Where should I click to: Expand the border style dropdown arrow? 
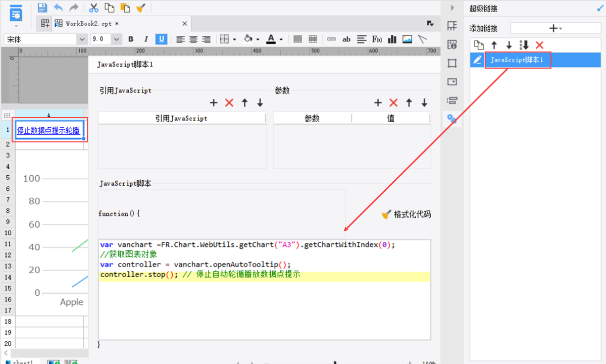point(235,39)
